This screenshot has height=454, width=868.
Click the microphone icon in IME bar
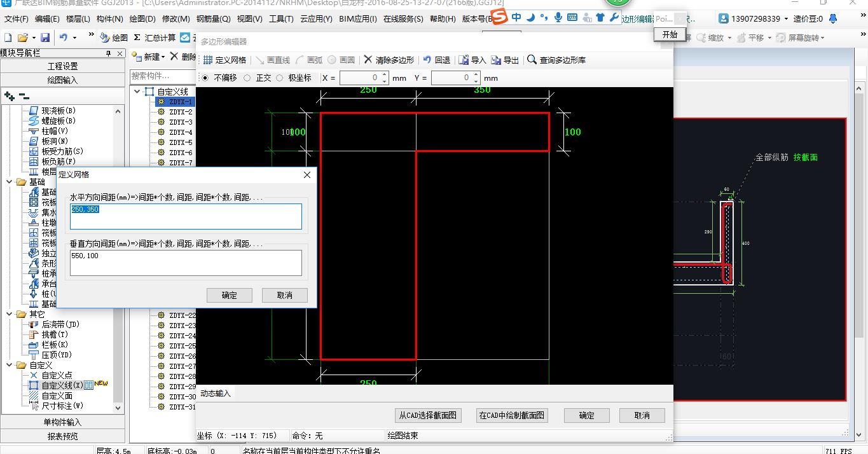pos(558,17)
